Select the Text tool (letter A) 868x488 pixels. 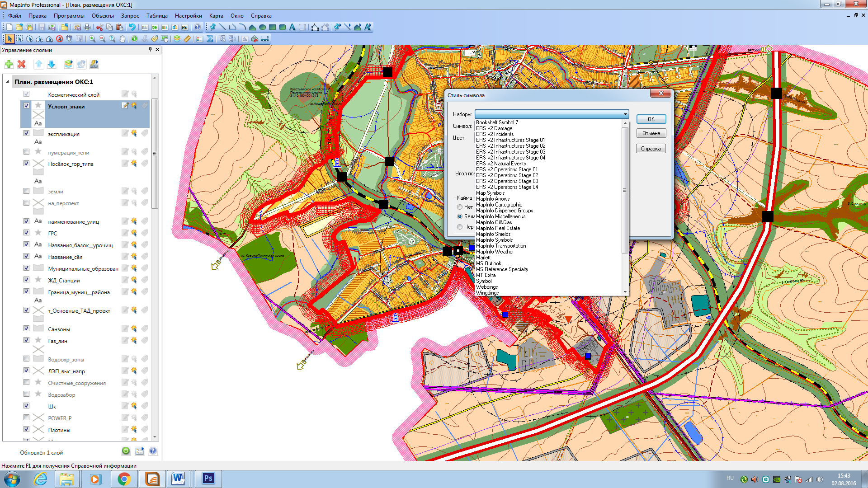[292, 27]
